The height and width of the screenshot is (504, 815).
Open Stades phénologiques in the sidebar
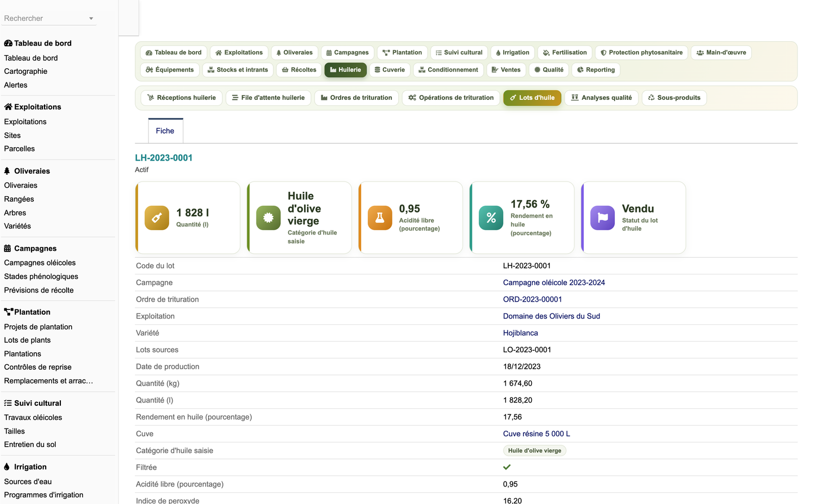tap(41, 276)
